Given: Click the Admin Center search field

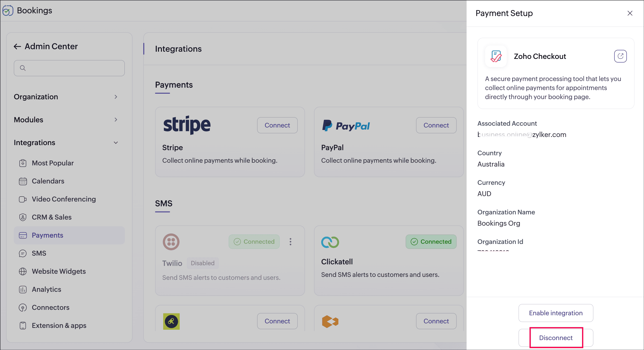Looking at the screenshot, I should (69, 68).
